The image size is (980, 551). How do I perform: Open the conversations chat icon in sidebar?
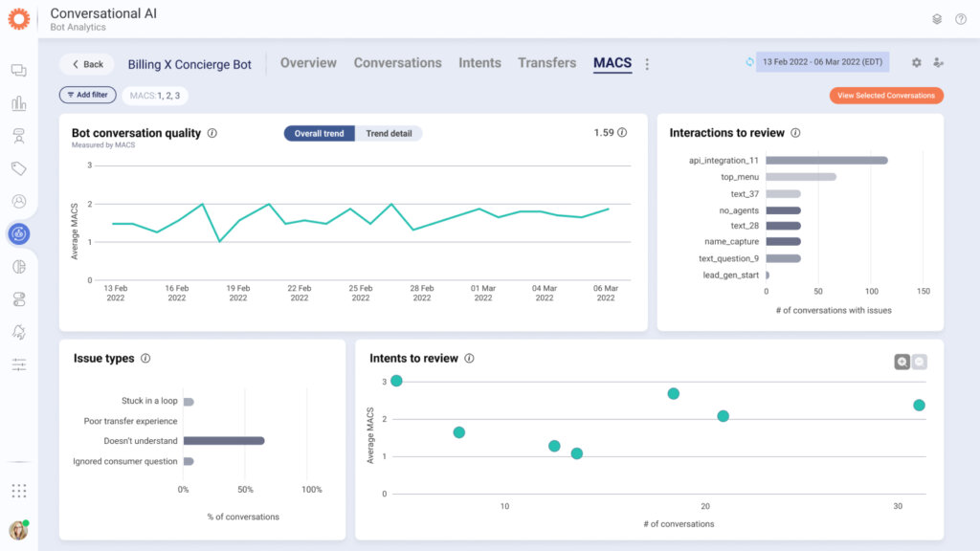click(18, 71)
